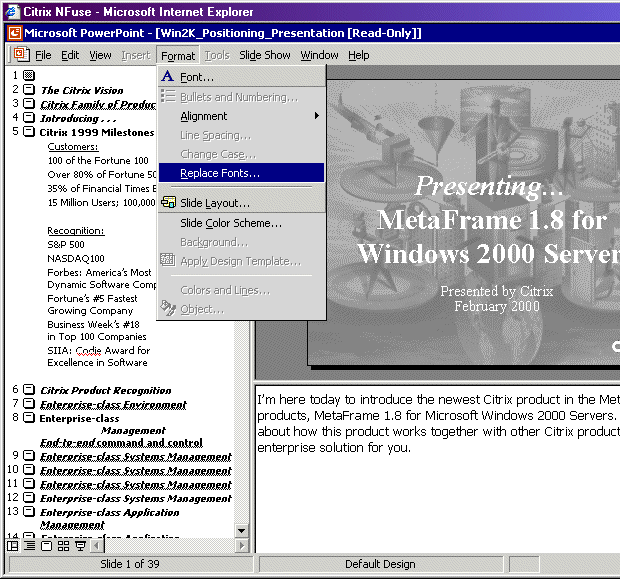Click slide 7 icon Enterprise-class Environment
620x579 pixels.
click(28, 403)
